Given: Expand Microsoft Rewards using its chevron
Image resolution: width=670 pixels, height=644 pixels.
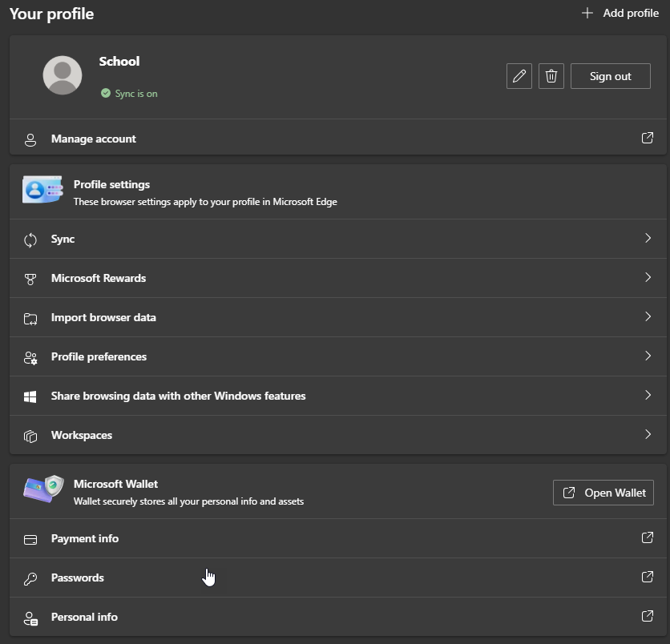Looking at the screenshot, I should 648,277.
